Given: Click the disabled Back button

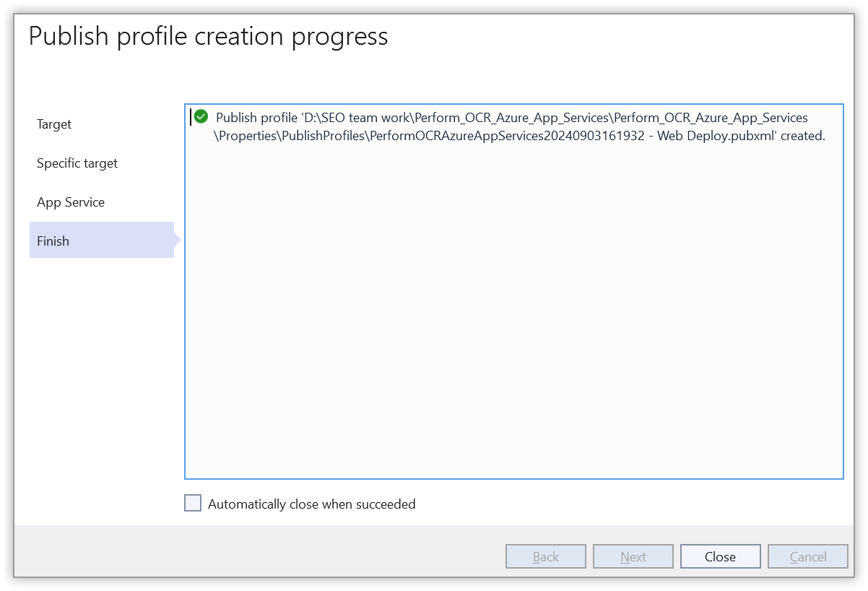Looking at the screenshot, I should click(545, 556).
